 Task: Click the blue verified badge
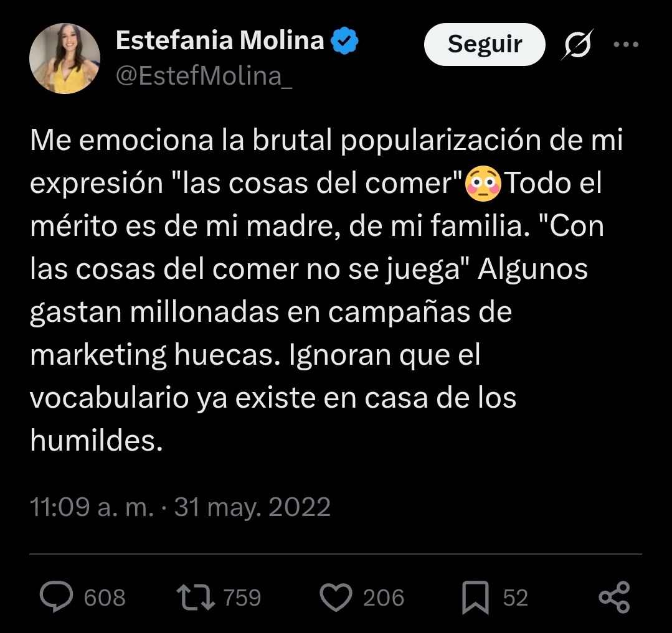[344, 41]
